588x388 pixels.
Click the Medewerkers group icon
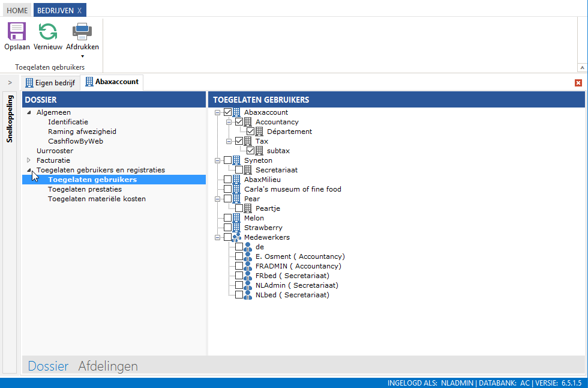click(236, 237)
